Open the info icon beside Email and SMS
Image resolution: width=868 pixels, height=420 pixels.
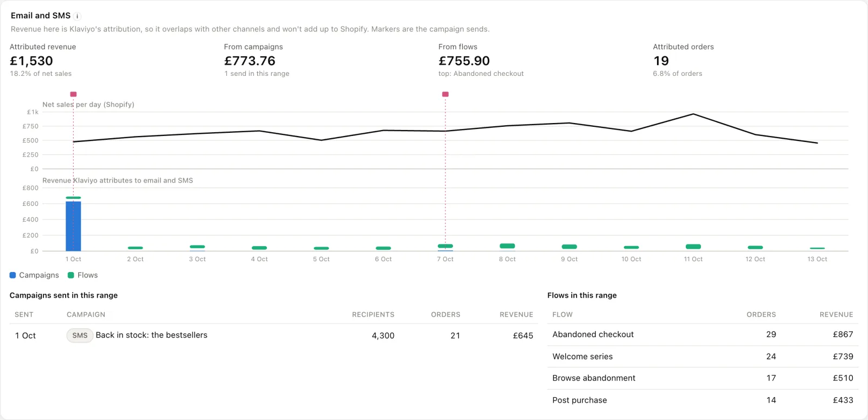pos(77,16)
